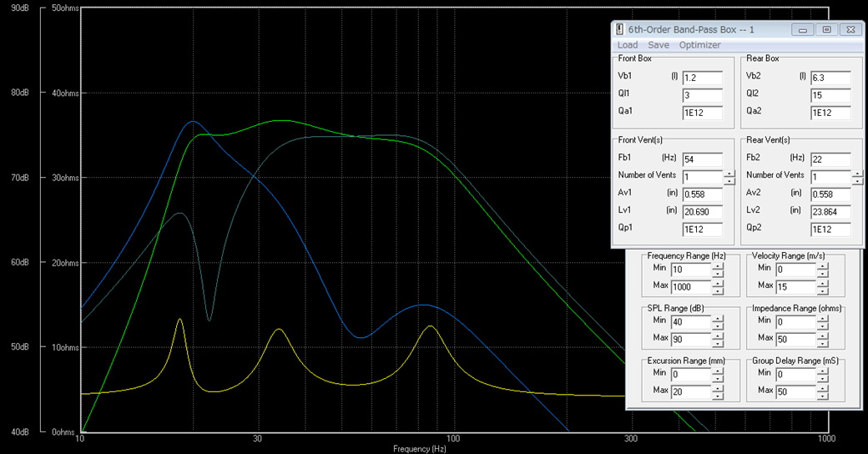Image resolution: width=868 pixels, height=454 pixels.
Task: Minimize the 6th-Order Band-Pass Box window
Action: coord(803,29)
